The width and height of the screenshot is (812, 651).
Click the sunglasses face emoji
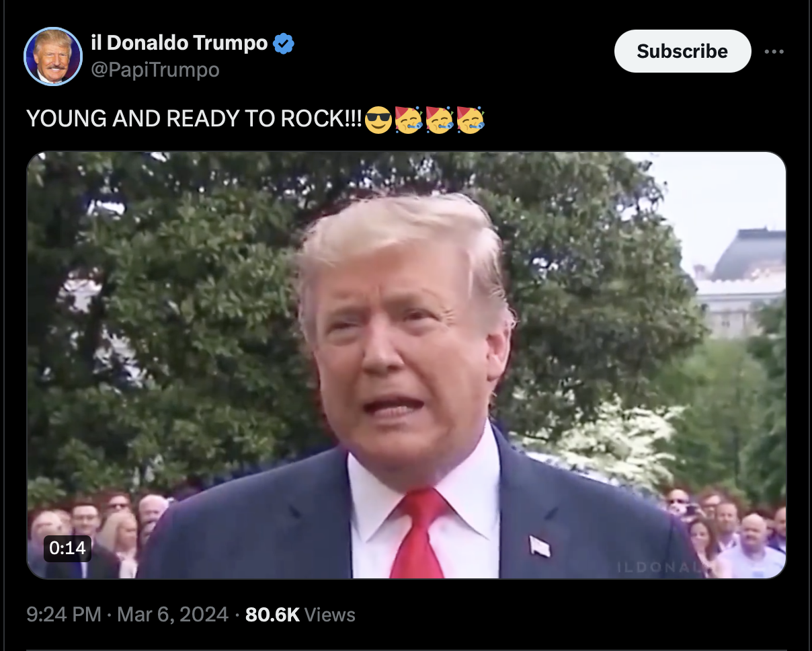(x=378, y=120)
